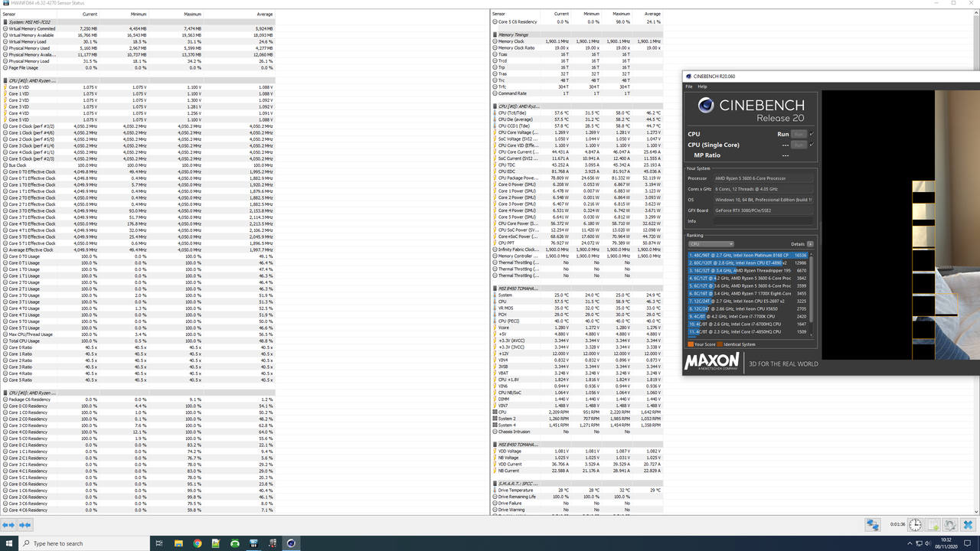Reset sensor statistics with the clock icon
This screenshot has height=551, width=980.
916,525
